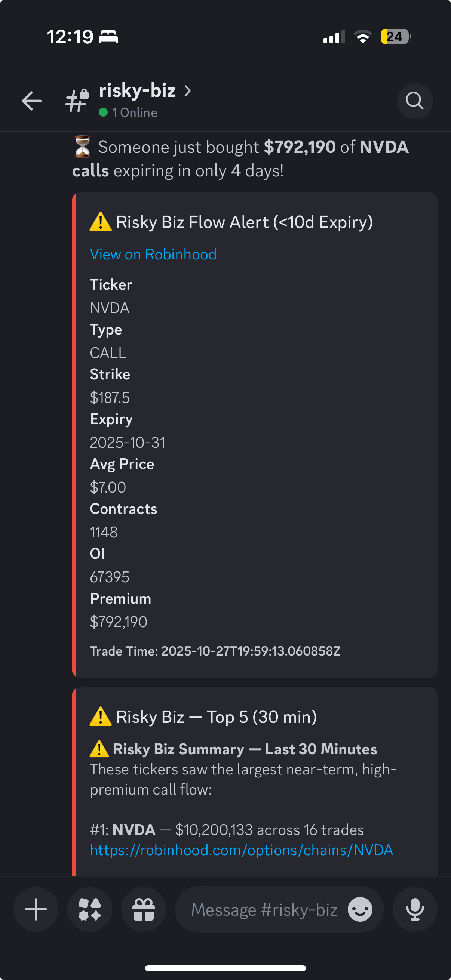Open channel search magnifier icon

414,101
